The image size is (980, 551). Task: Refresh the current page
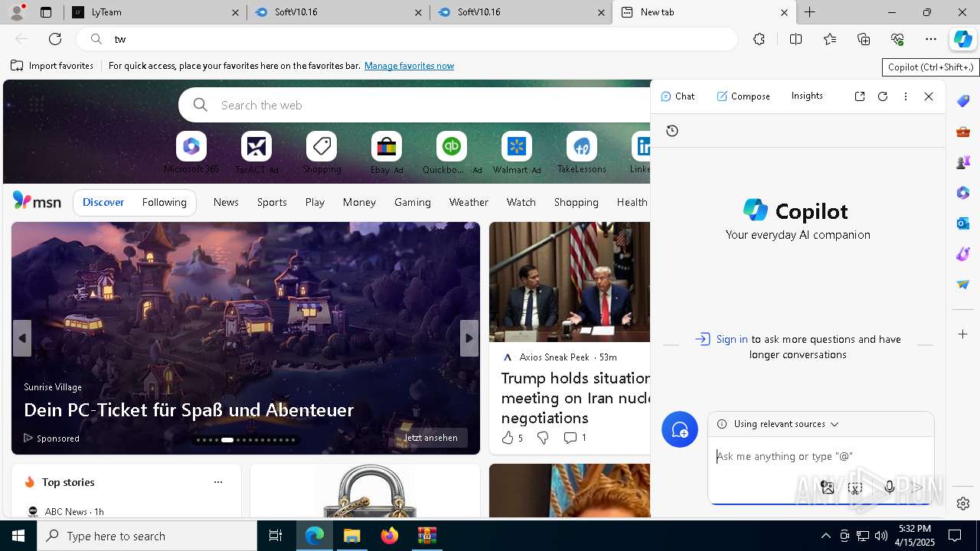55,39
